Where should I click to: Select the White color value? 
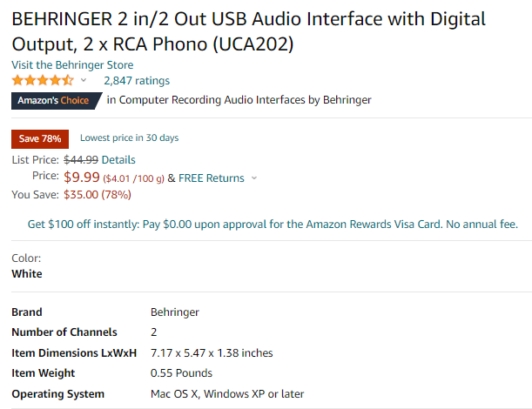tap(27, 274)
